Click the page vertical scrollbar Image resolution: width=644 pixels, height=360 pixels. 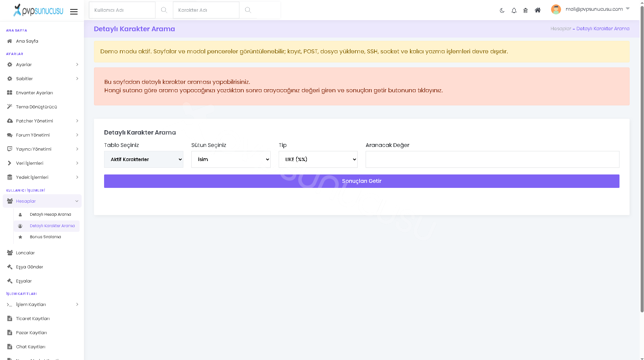click(x=642, y=160)
